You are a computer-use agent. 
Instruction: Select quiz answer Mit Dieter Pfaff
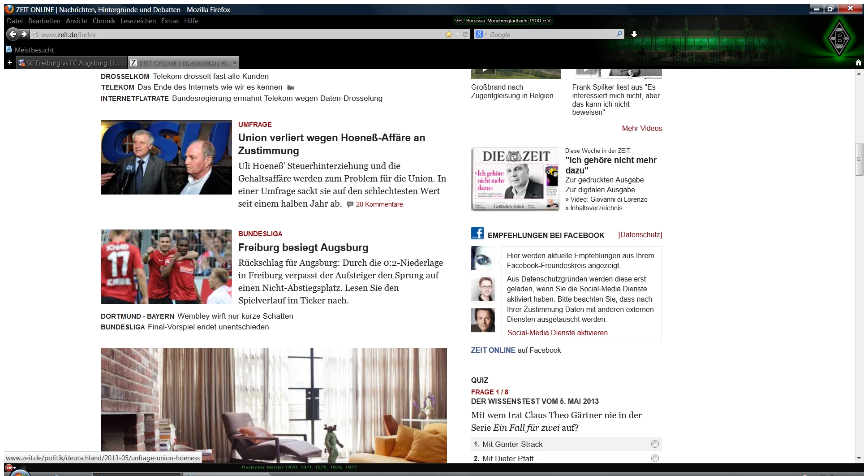[655, 458]
